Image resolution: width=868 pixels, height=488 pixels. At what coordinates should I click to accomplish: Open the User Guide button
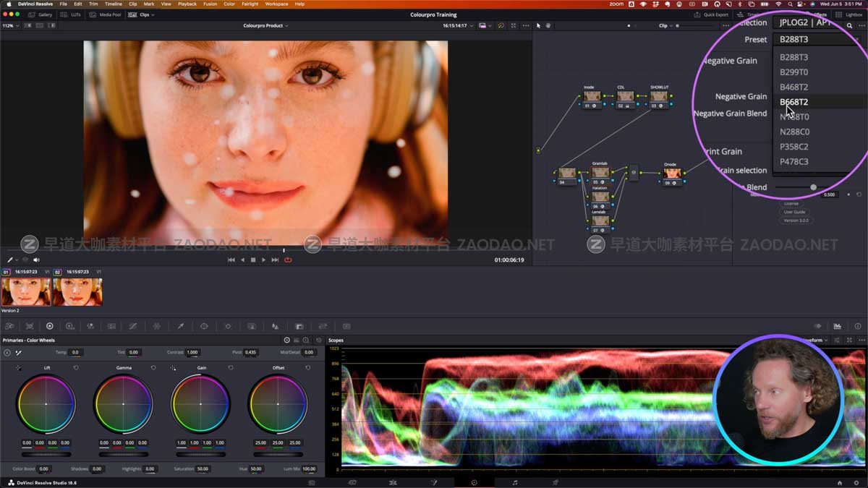794,212
